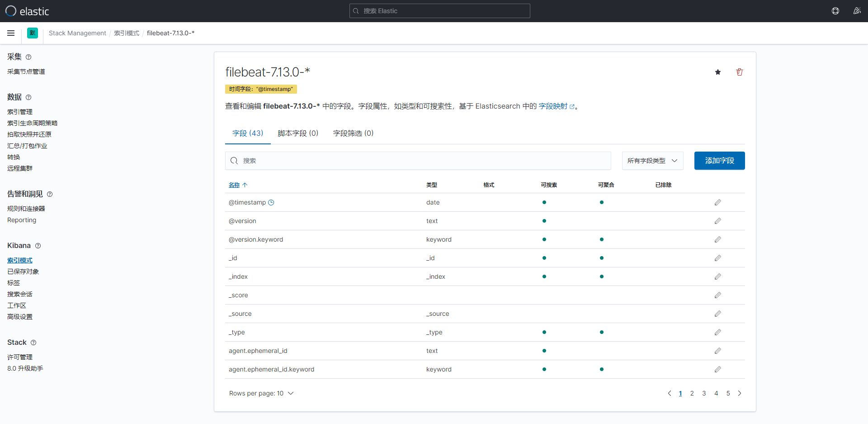Go to page 3 of fields
868x424 pixels.
tap(704, 393)
